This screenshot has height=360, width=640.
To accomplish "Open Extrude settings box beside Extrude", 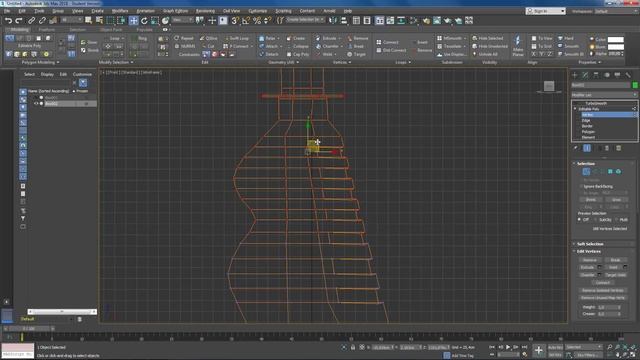I will pyautogui.click(x=600, y=267).
